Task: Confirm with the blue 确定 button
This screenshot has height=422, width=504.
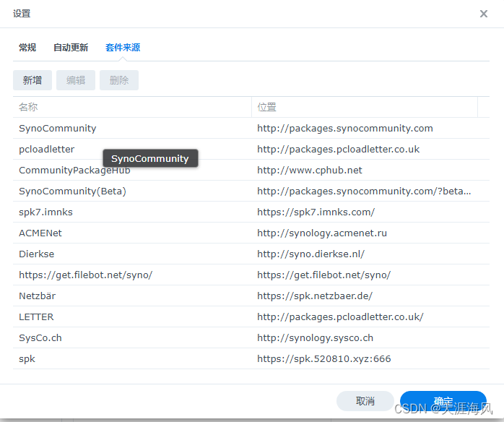Action: click(443, 401)
